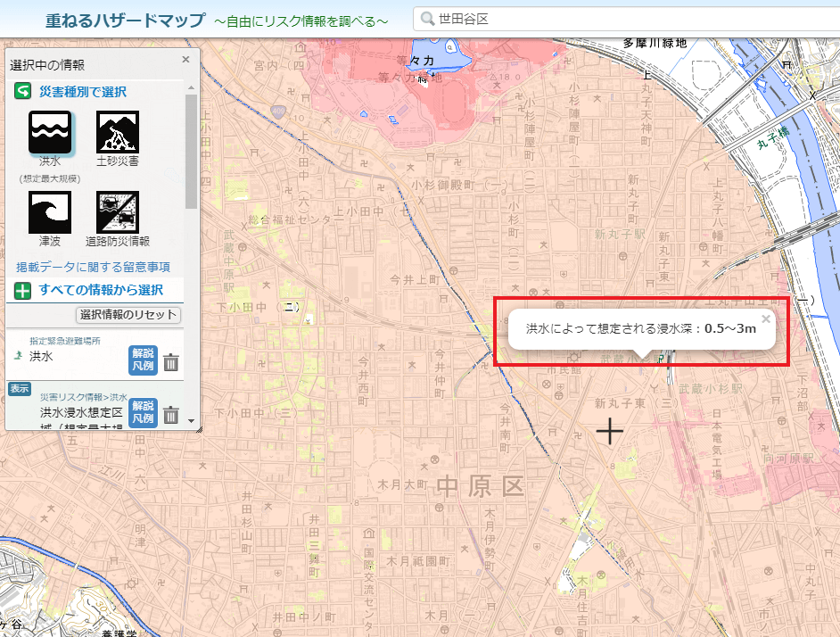Select the 洪水 flood hazard icon

(50, 132)
